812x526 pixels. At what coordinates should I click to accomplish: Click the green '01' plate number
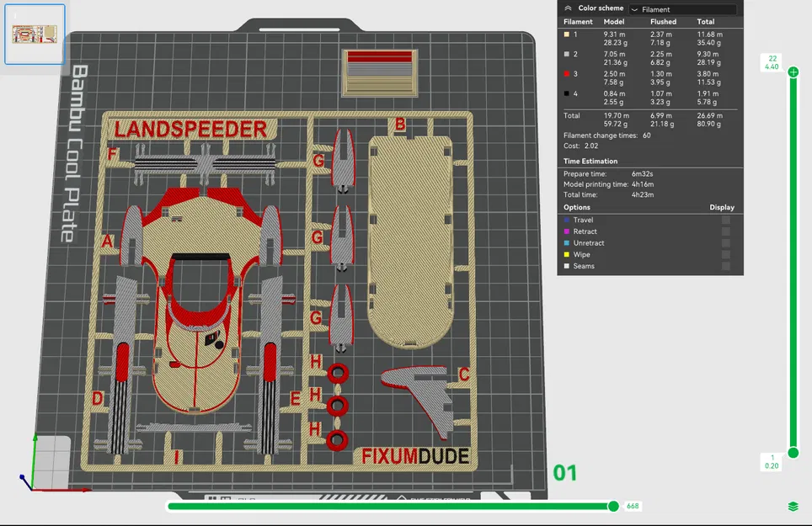pyautogui.click(x=564, y=473)
